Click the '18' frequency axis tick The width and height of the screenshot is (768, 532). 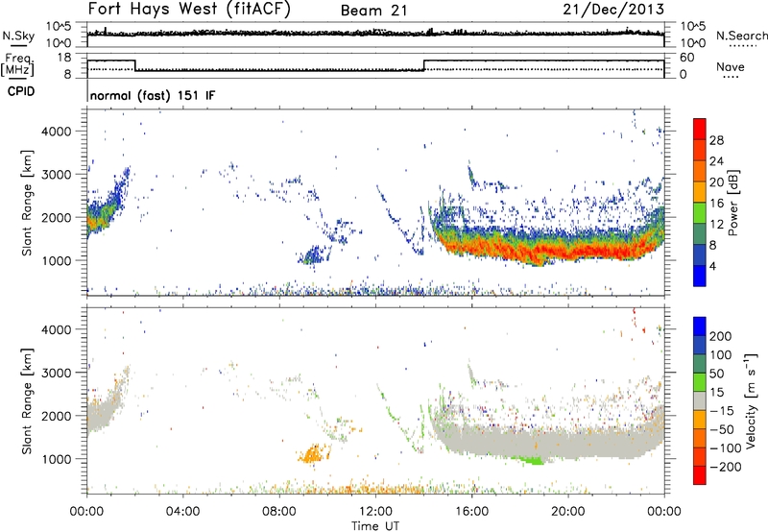(64, 58)
